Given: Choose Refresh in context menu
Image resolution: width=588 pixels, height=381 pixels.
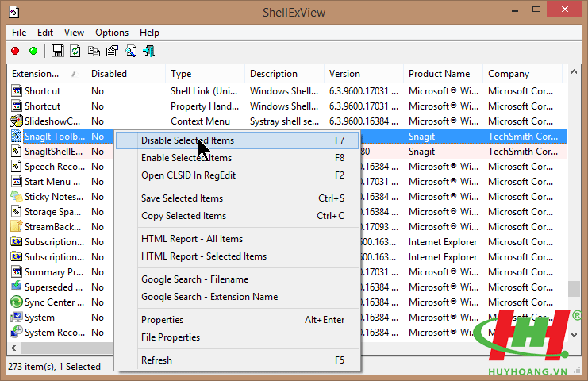Looking at the screenshot, I should point(237,360).
